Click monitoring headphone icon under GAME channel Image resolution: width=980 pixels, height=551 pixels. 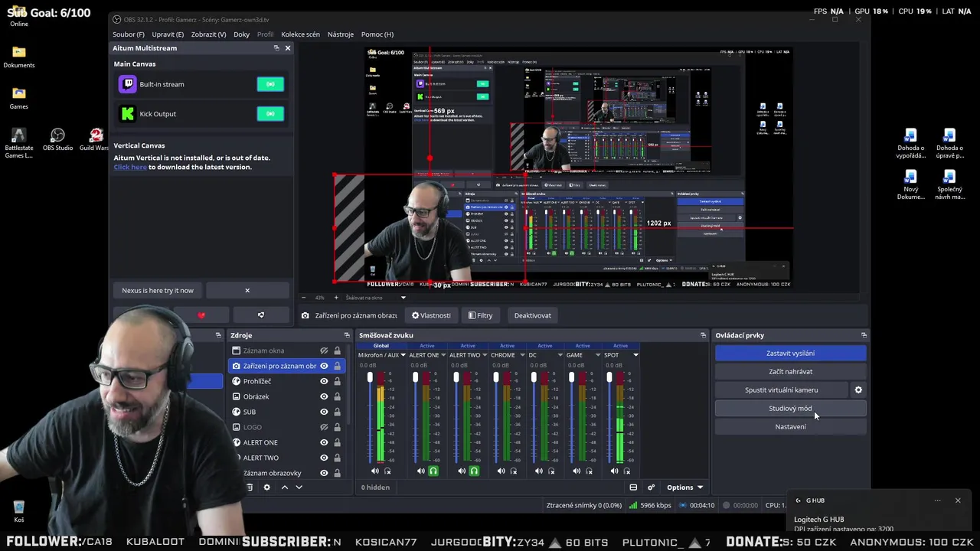click(x=589, y=471)
